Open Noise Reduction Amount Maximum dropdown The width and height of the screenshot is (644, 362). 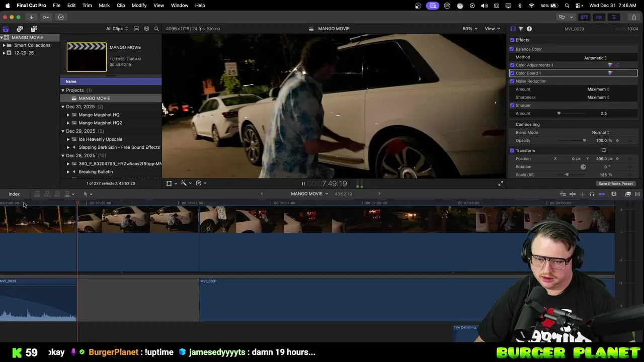pos(598,89)
